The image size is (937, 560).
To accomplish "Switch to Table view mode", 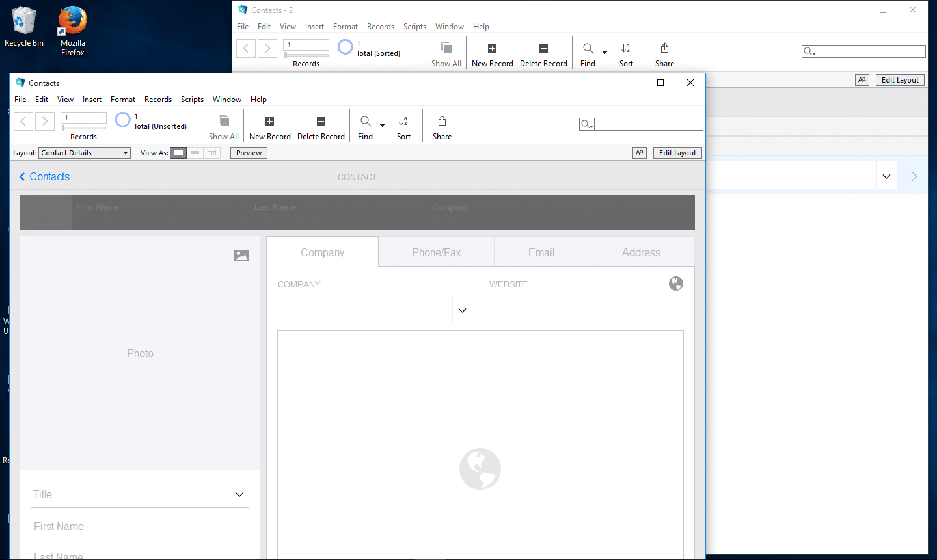I will point(211,152).
